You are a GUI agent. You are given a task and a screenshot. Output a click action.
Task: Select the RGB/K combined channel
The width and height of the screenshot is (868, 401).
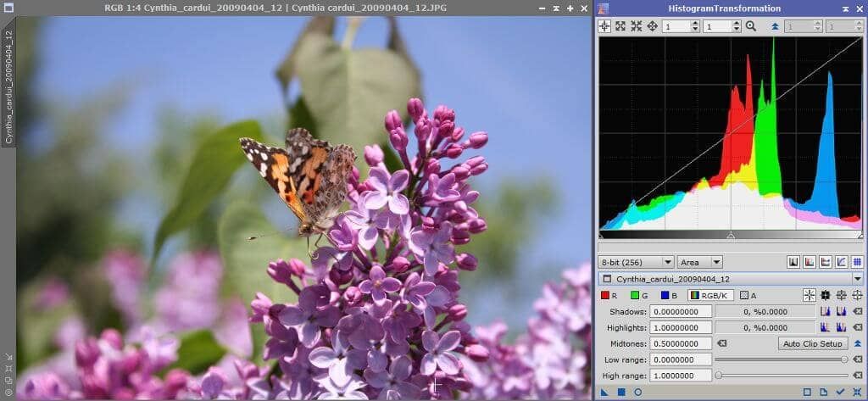(x=711, y=296)
